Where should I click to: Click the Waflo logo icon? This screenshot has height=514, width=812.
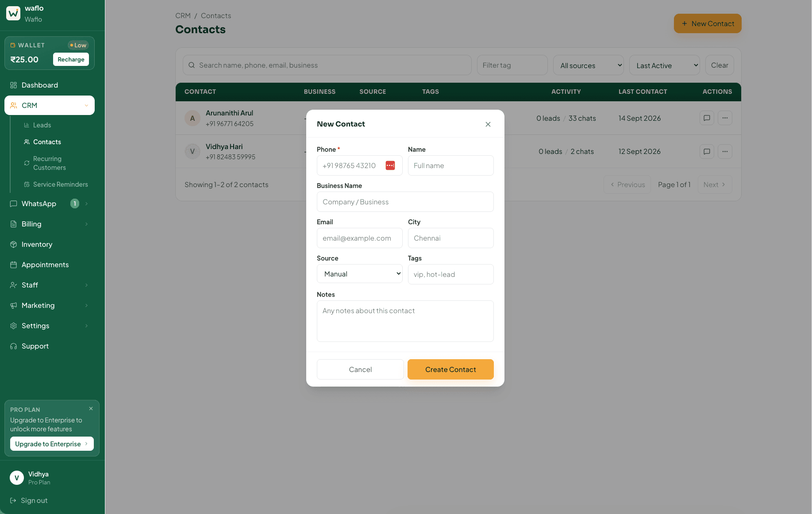click(x=13, y=13)
